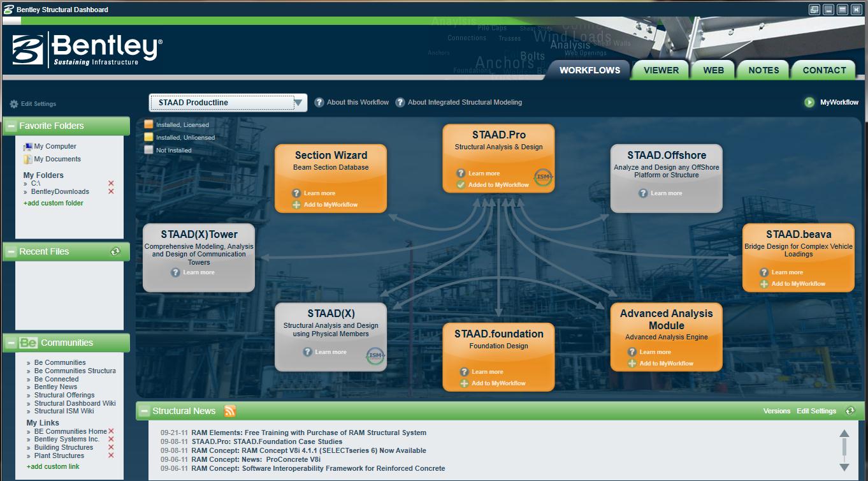
Task: Open STAAD.Foundation Case Studies news item
Action: [266, 442]
